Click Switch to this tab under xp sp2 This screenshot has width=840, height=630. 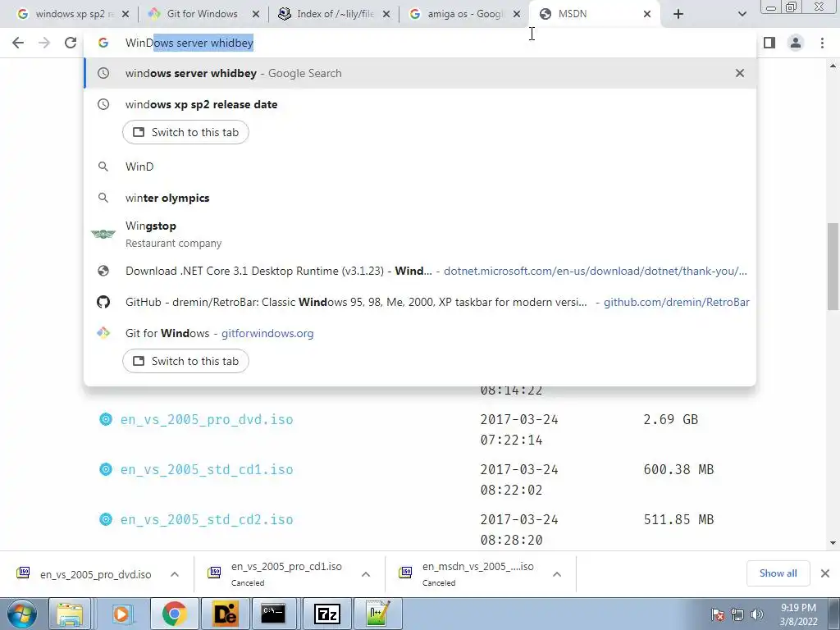(x=185, y=132)
